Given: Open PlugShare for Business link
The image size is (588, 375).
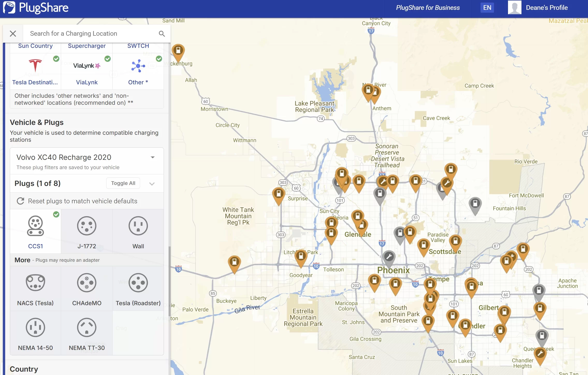Looking at the screenshot, I should coord(428,8).
